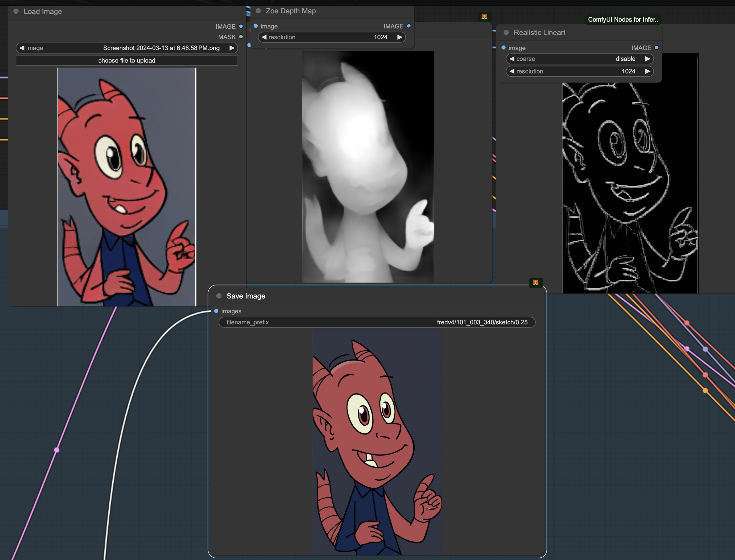Increase Zoe Depth Map resolution with right arrow
The height and width of the screenshot is (560, 735).
pos(399,37)
